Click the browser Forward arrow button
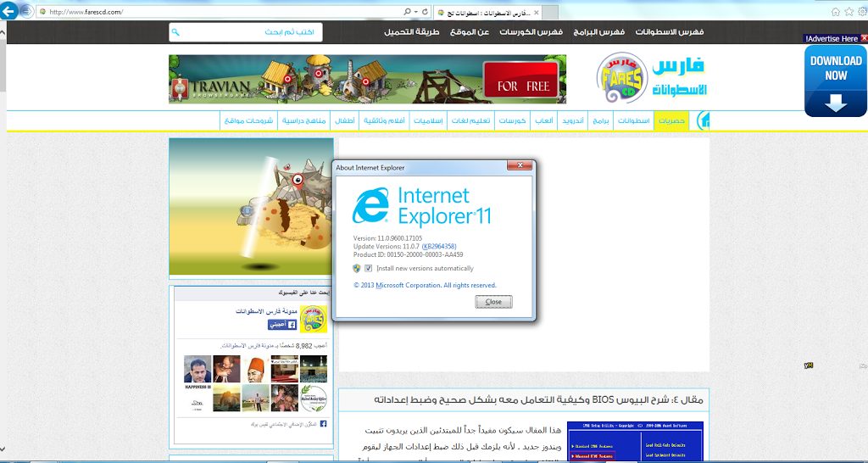The image size is (868, 463). click(26, 10)
